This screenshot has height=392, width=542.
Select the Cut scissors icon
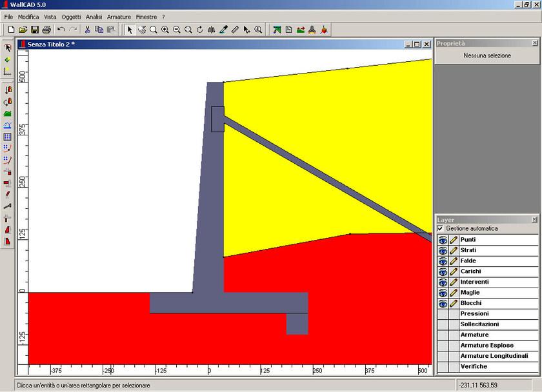click(x=88, y=30)
